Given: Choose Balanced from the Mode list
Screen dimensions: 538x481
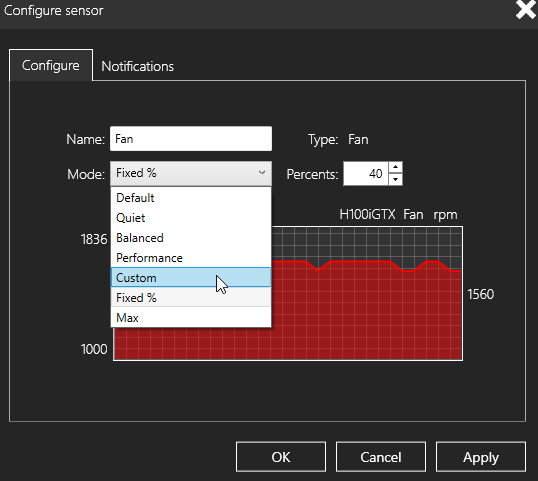Looking at the screenshot, I should coord(191,238).
